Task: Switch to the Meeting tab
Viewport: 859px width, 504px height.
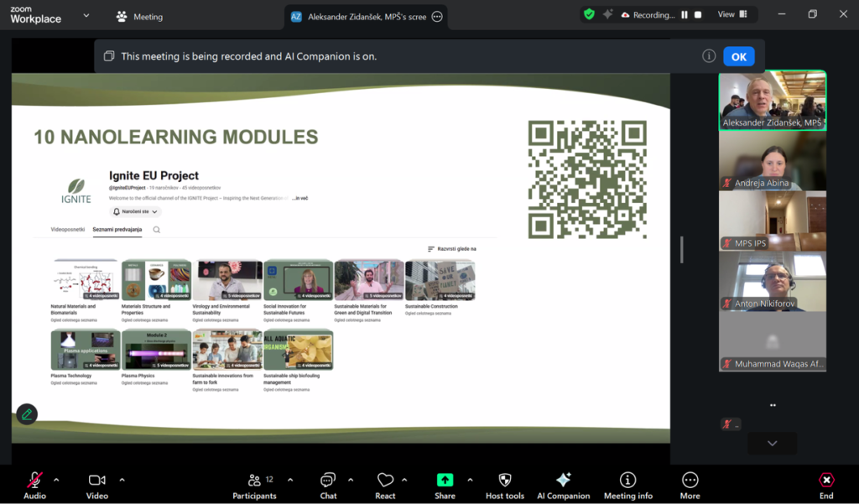Action: click(x=139, y=17)
